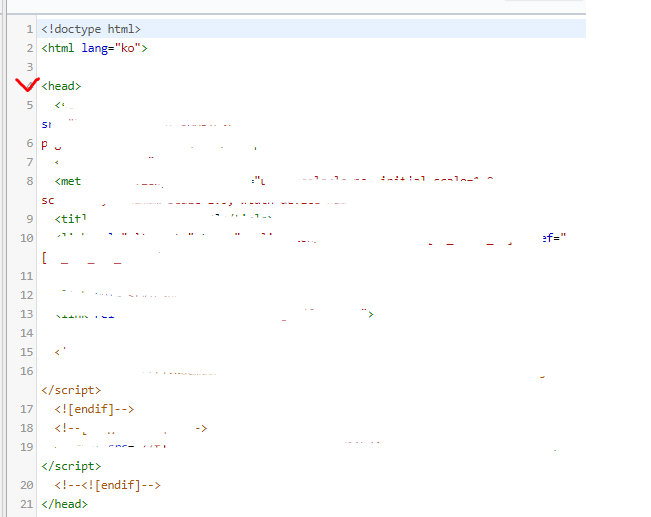Click line number 3 in the gutter
This screenshot has height=517, width=651.
coord(29,67)
